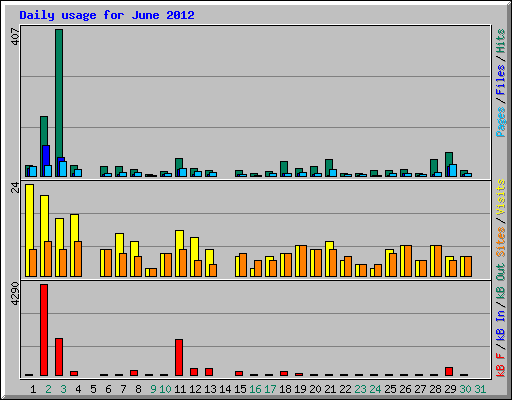Click the cyan pages bar for day 3
Viewport: 512px width, 400px height.
point(63,169)
